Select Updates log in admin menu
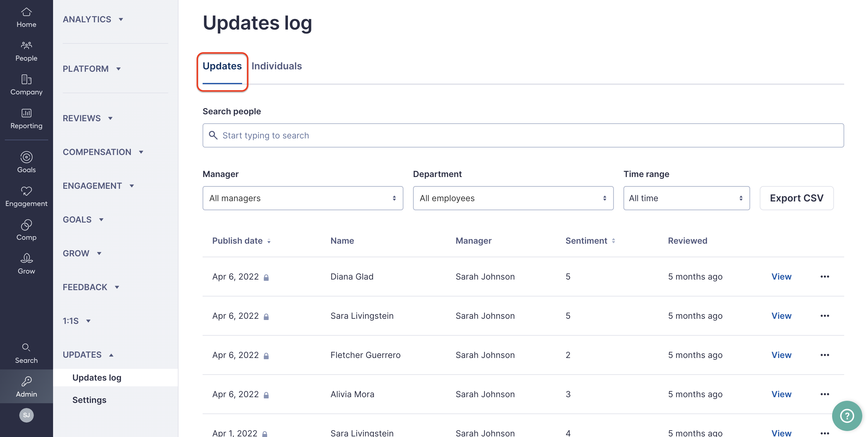 (115, 377)
